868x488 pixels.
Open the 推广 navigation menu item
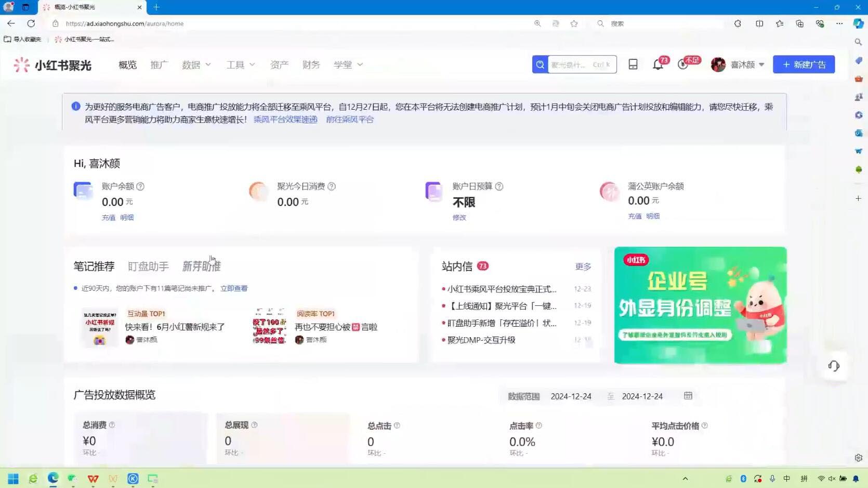[159, 65]
